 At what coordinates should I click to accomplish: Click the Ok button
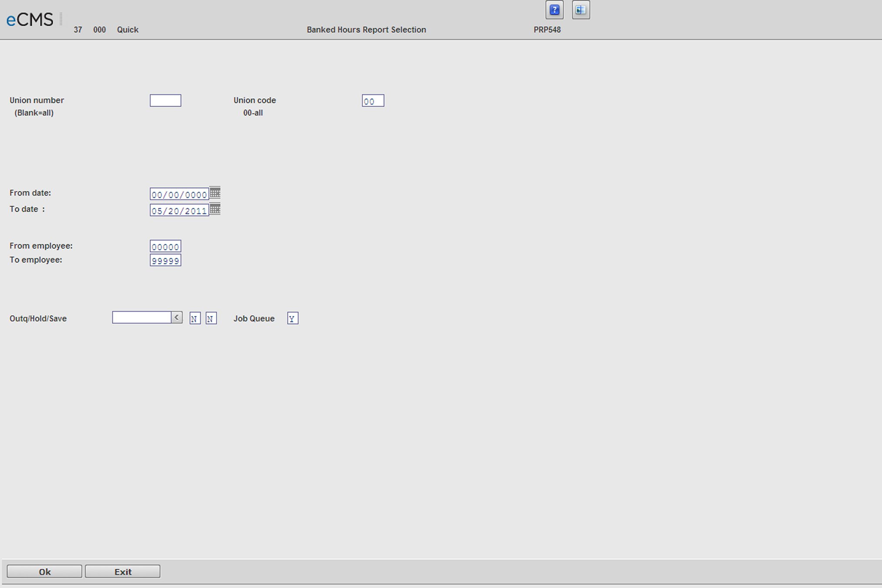click(x=44, y=571)
